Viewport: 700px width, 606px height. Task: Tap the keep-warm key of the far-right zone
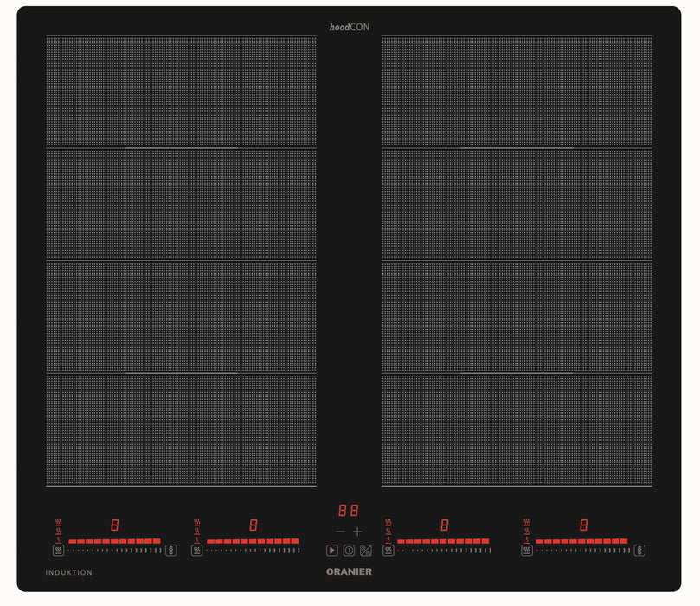(527, 551)
